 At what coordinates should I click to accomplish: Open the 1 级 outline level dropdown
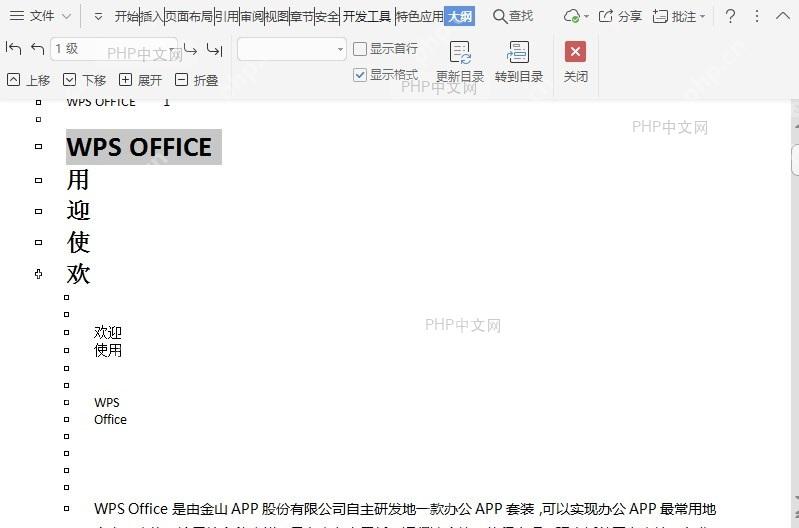[x=114, y=48]
